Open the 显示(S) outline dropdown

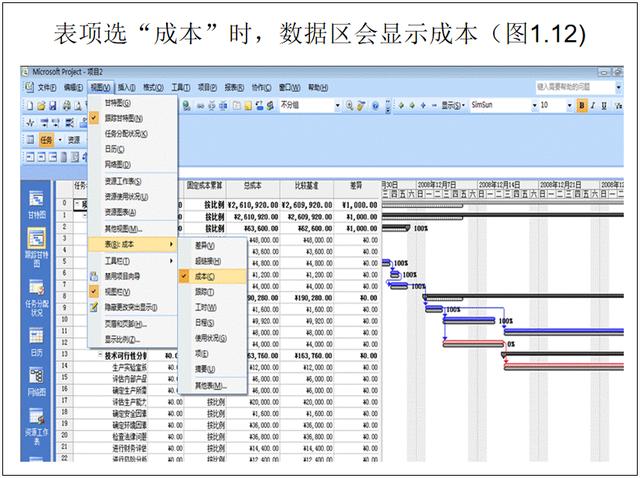(x=453, y=106)
